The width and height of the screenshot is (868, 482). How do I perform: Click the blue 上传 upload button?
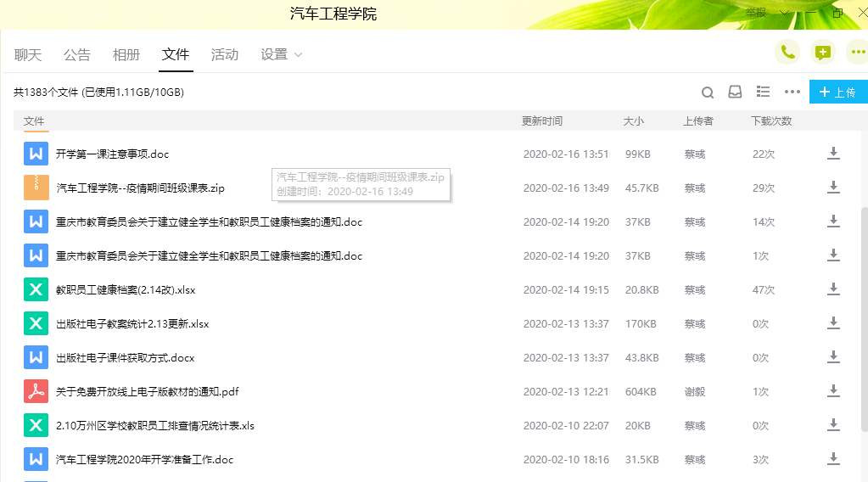838,92
